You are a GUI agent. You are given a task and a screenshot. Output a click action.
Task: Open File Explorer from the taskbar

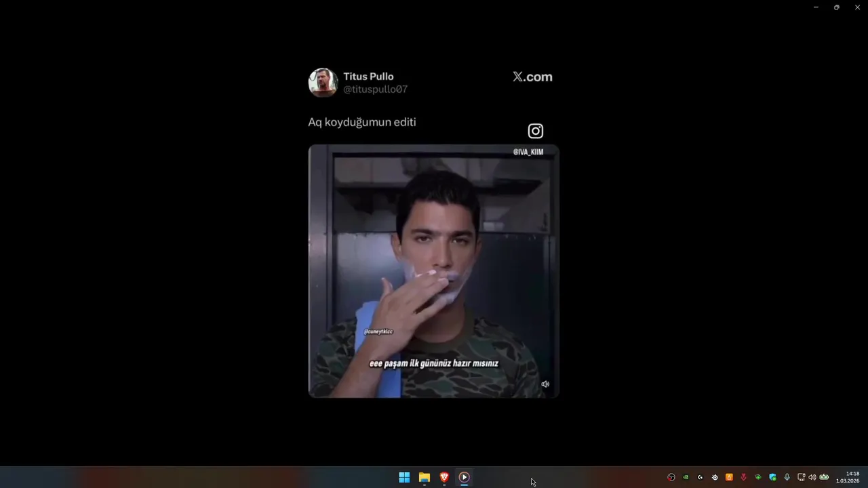click(425, 477)
